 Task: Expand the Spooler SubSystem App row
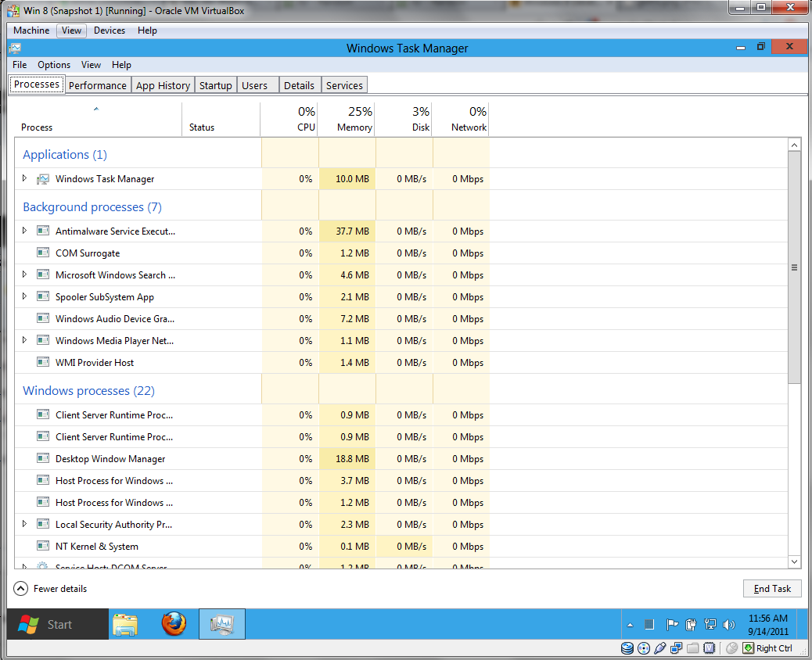click(24, 296)
